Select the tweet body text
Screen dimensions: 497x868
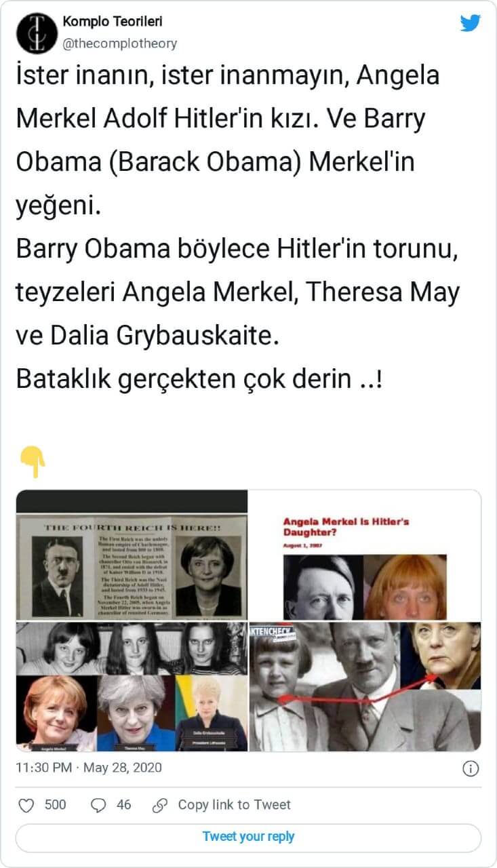[237, 227]
